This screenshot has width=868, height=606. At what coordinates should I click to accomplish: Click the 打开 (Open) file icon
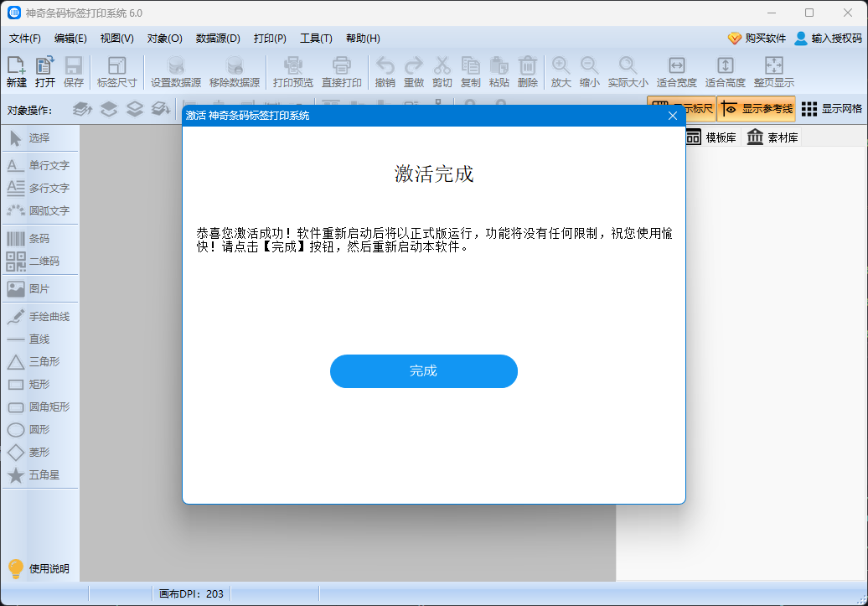pos(45,71)
